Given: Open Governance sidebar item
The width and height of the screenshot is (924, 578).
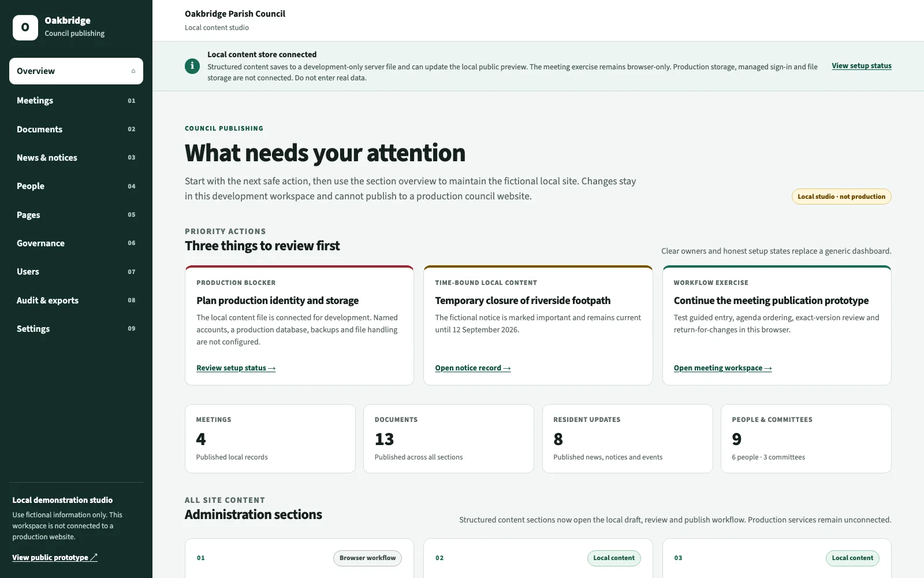Looking at the screenshot, I should click(76, 243).
